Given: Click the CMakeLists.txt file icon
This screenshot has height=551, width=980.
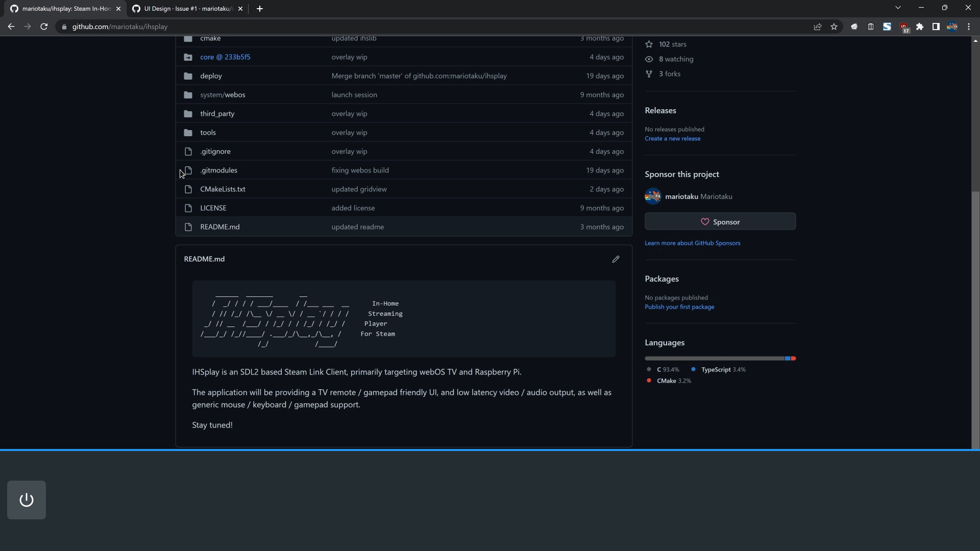Looking at the screenshot, I should (x=188, y=189).
